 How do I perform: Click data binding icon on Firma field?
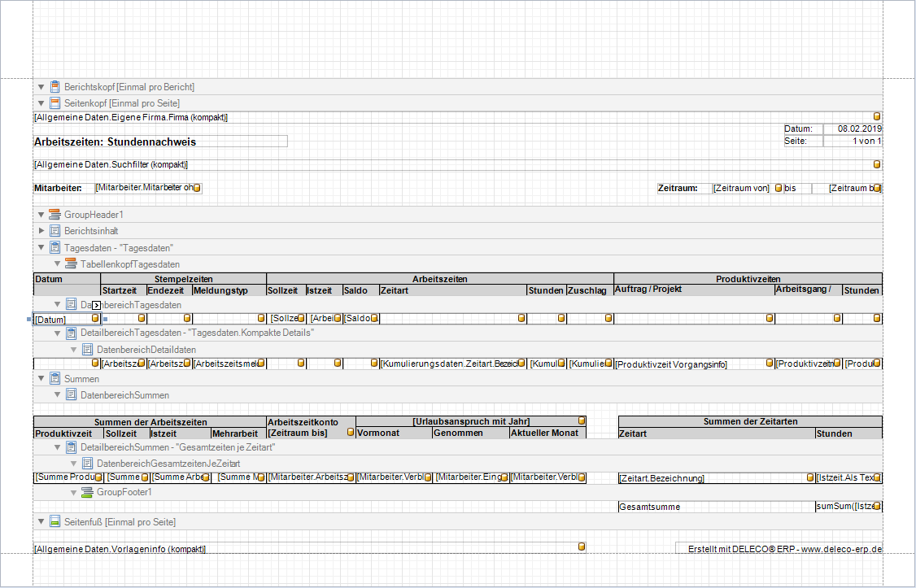point(877,117)
